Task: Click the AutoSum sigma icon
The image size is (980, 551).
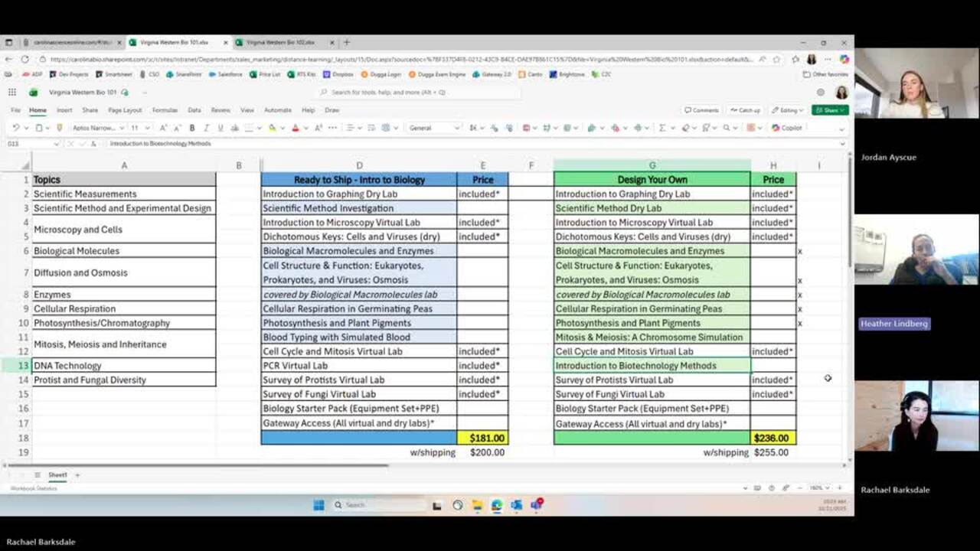Action: (661, 128)
